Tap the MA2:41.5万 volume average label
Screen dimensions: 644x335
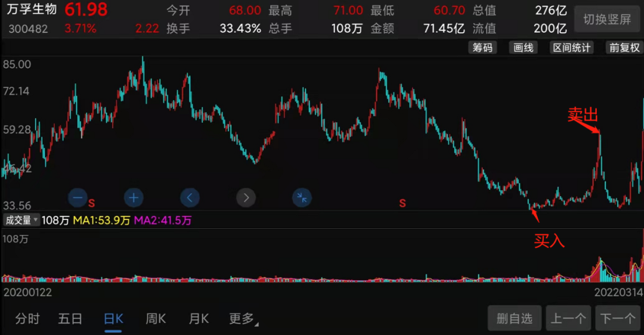click(163, 221)
